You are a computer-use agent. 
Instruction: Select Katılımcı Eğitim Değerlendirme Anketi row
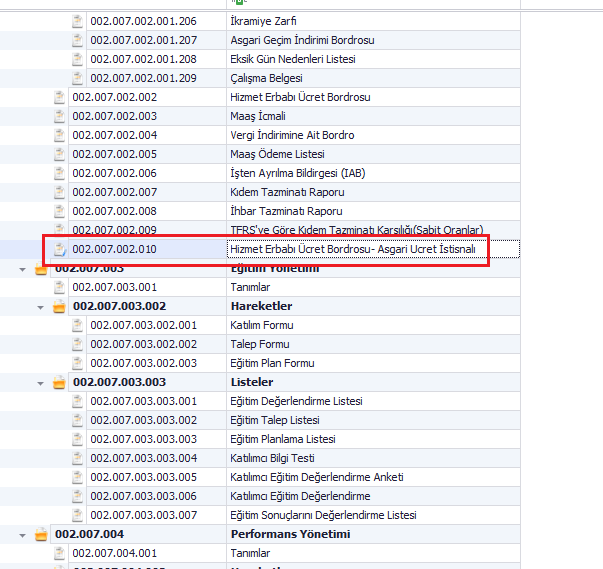click(x=317, y=477)
